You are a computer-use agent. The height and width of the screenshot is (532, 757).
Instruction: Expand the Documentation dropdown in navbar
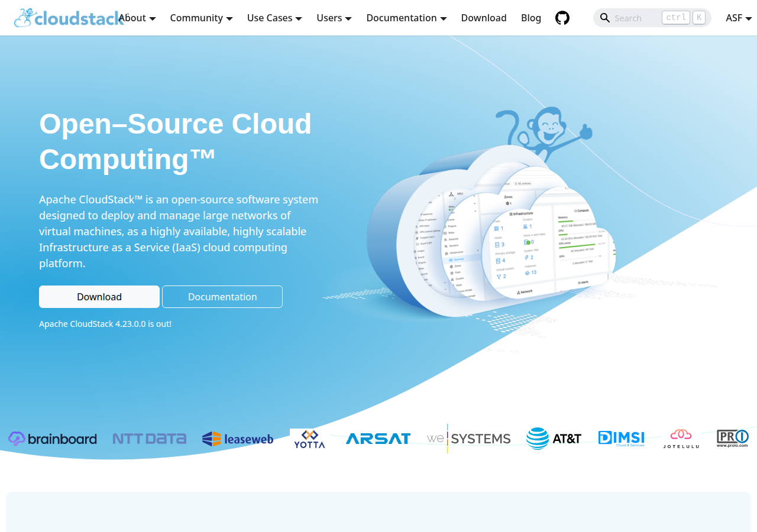pyautogui.click(x=407, y=18)
